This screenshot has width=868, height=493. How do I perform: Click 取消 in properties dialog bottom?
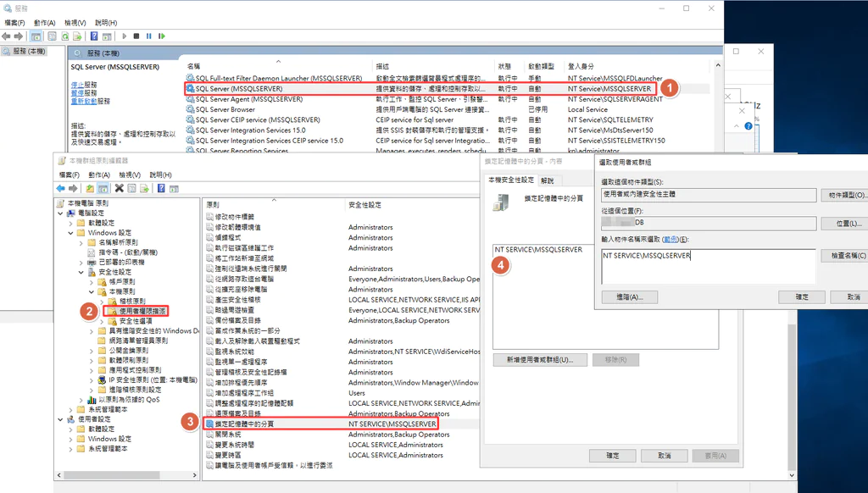(665, 456)
